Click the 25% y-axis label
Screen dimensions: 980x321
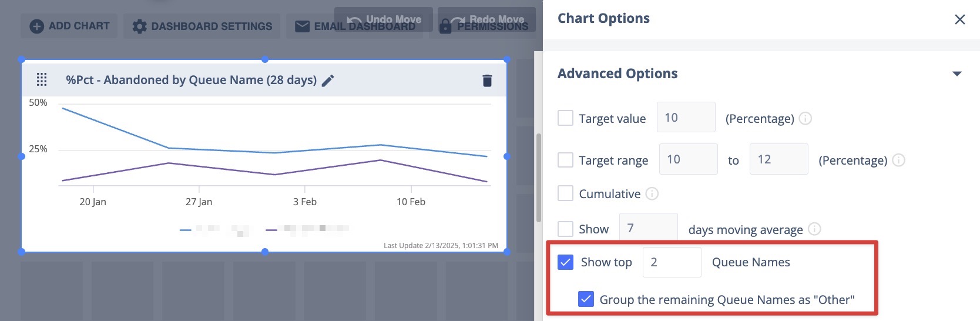tap(38, 149)
